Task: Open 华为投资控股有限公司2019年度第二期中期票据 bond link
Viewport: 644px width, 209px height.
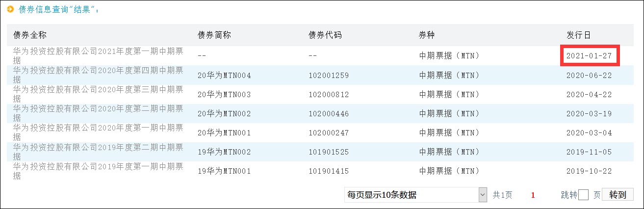Action: click(99, 151)
